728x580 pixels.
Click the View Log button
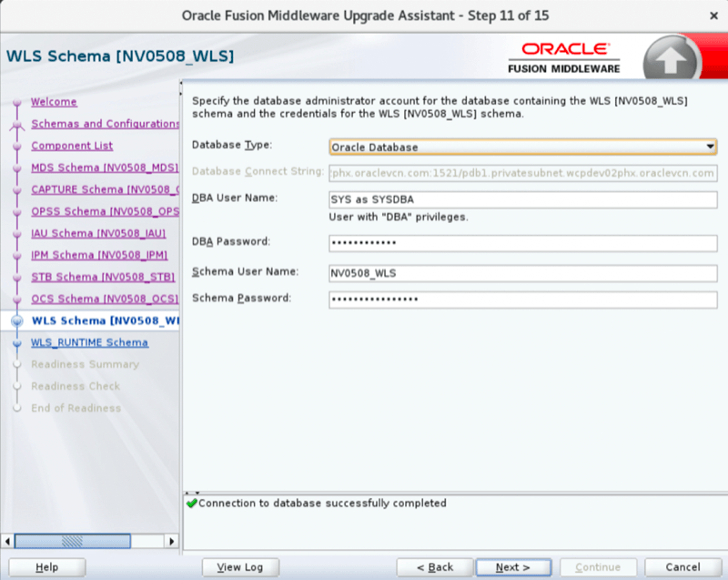240,567
